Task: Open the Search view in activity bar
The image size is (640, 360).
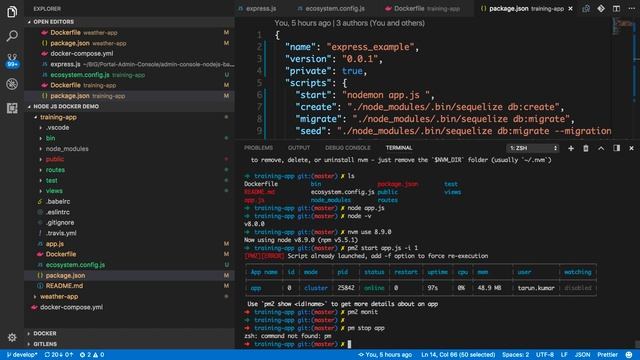Action: tap(12, 36)
